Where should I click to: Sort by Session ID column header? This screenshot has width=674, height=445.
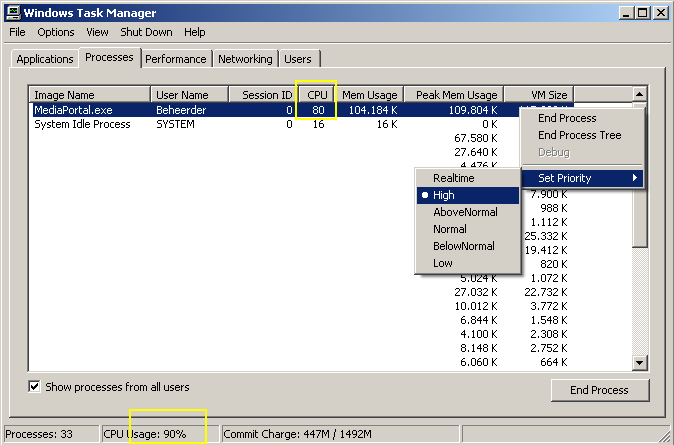[263, 95]
